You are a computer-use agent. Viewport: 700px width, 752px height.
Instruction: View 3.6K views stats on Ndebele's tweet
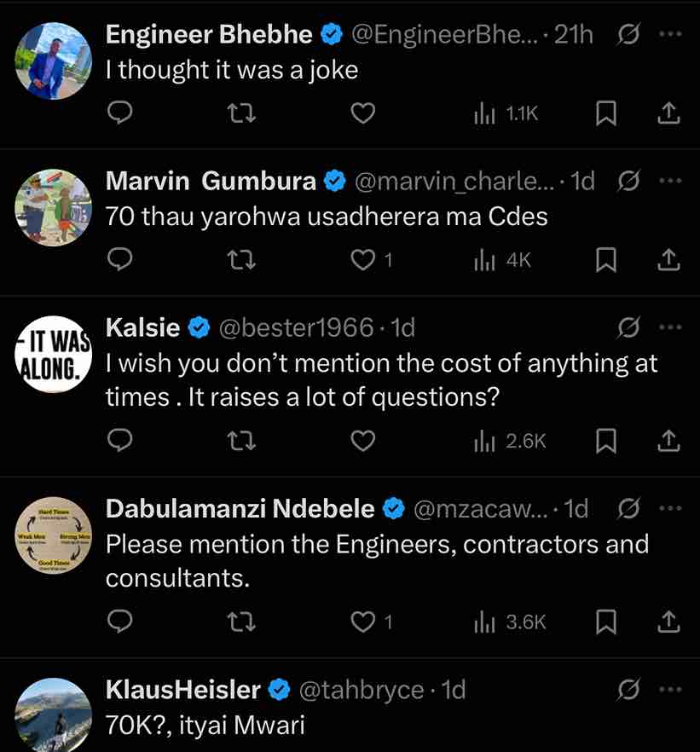click(510, 622)
